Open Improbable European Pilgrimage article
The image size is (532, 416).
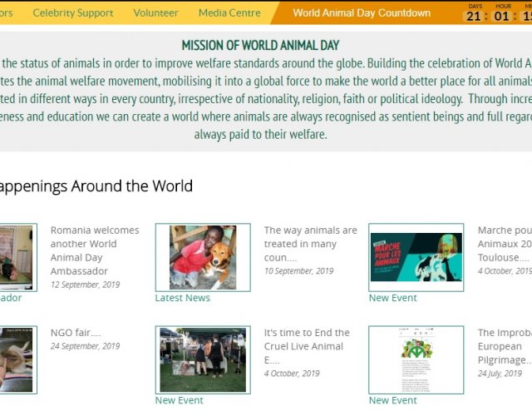505,346
